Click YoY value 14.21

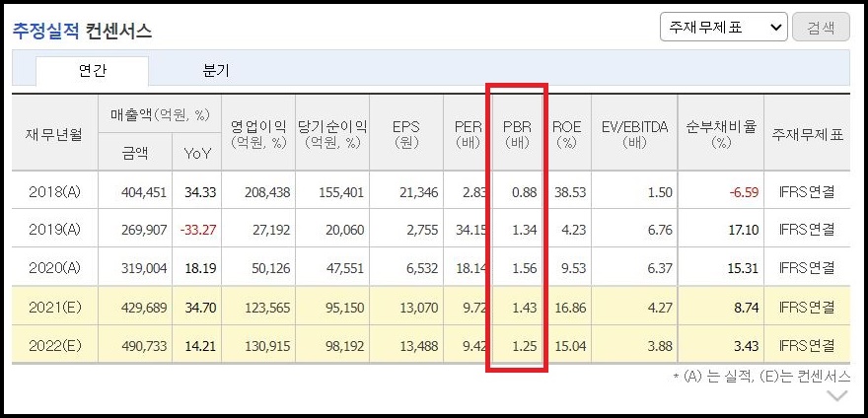(x=200, y=347)
